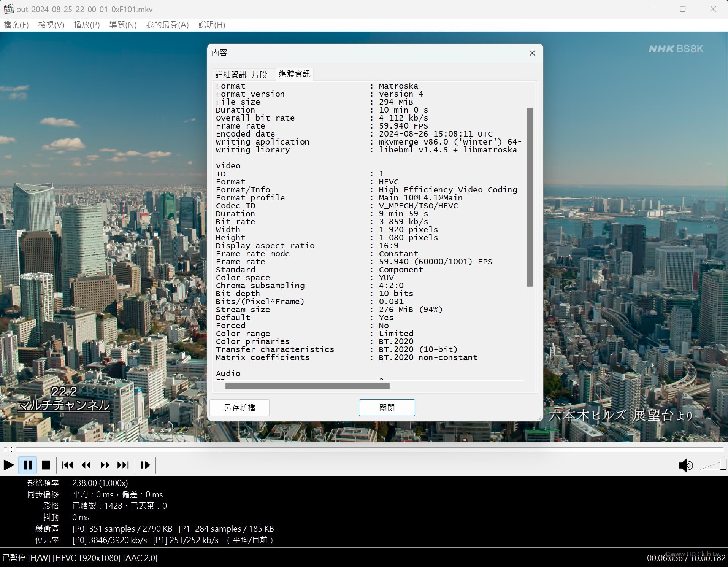Image resolution: width=728 pixels, height=567 pixels.
Task: Switch to the 片段 tab
Action: pos(260,74)
